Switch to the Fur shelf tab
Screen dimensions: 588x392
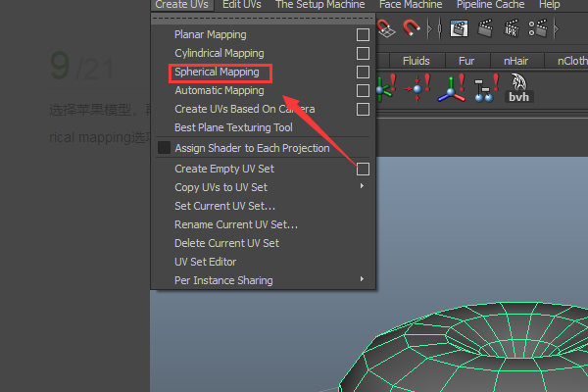point(466,61)
